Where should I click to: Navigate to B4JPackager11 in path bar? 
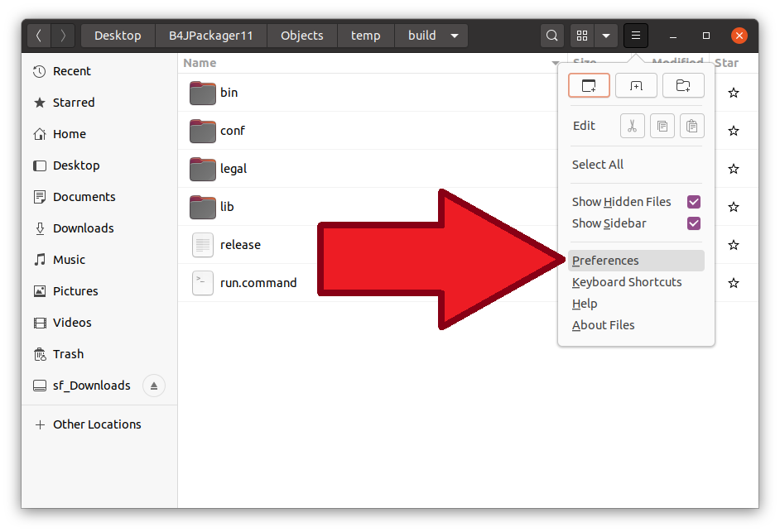[211, 36]
